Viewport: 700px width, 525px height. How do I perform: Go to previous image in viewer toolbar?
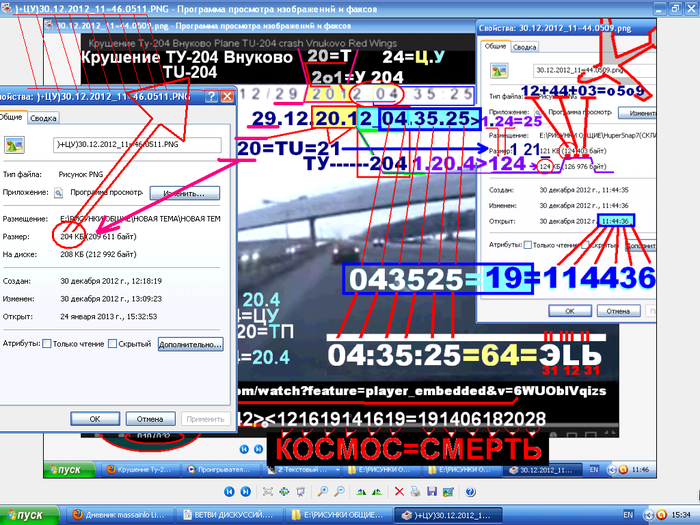pyautogui.click(x=229, y=492)
